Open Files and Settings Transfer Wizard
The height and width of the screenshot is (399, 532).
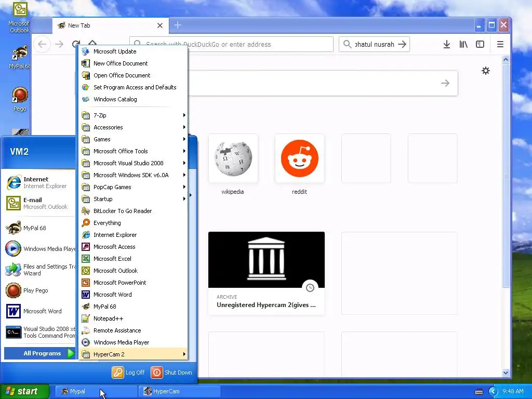pyautogui.click(x=39, y=270)
